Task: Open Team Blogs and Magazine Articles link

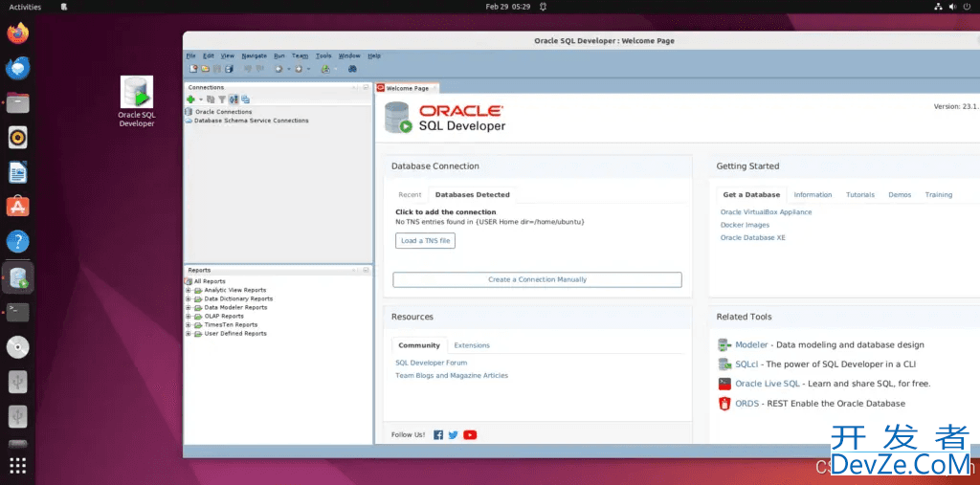Action: pos(452,376)
